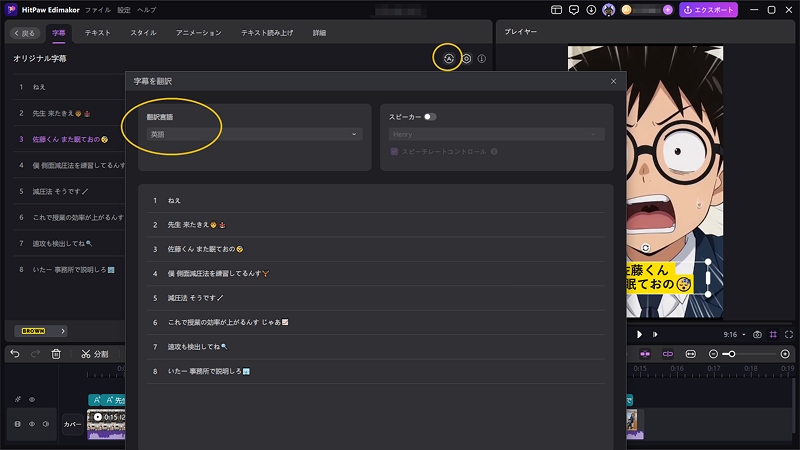
Task: Open the 設定 menu
Action: [124, 10]
